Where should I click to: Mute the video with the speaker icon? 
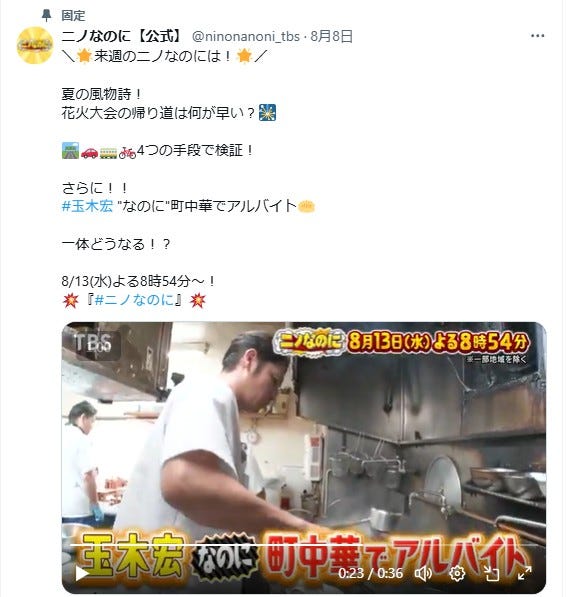pyautogui.click(x=423, y=573)
